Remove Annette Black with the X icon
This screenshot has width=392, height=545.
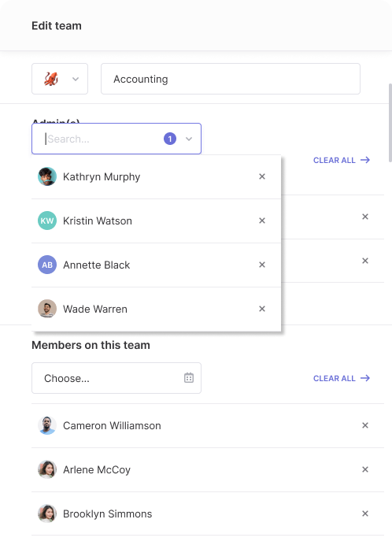click(262, 265)
